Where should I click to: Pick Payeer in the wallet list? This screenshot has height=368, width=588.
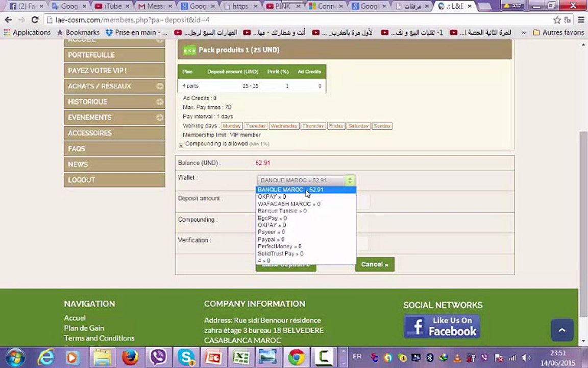[306, 232]
